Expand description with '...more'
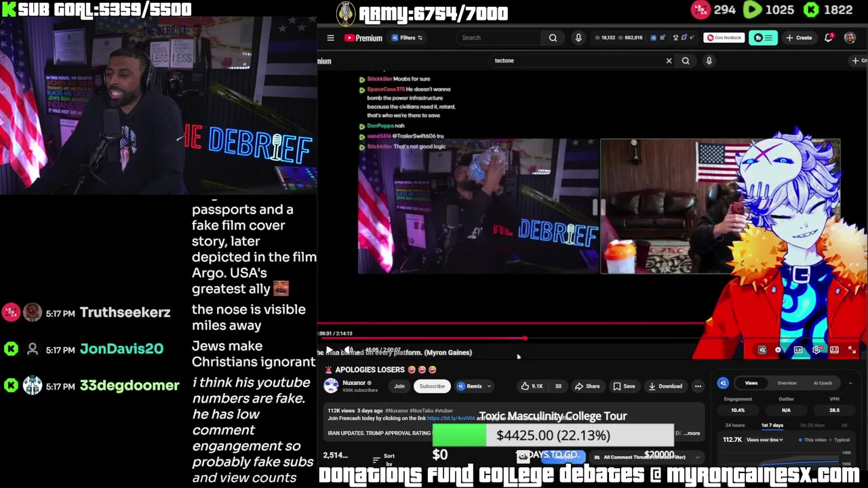868x488 pixels. click(691, 433)
